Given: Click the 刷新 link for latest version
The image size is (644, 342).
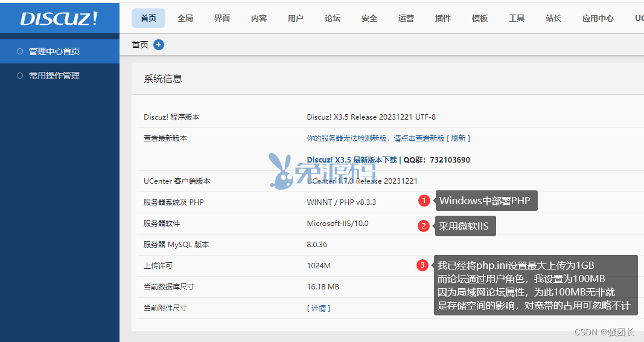Looking at the screenshot, I should point(458,138).
